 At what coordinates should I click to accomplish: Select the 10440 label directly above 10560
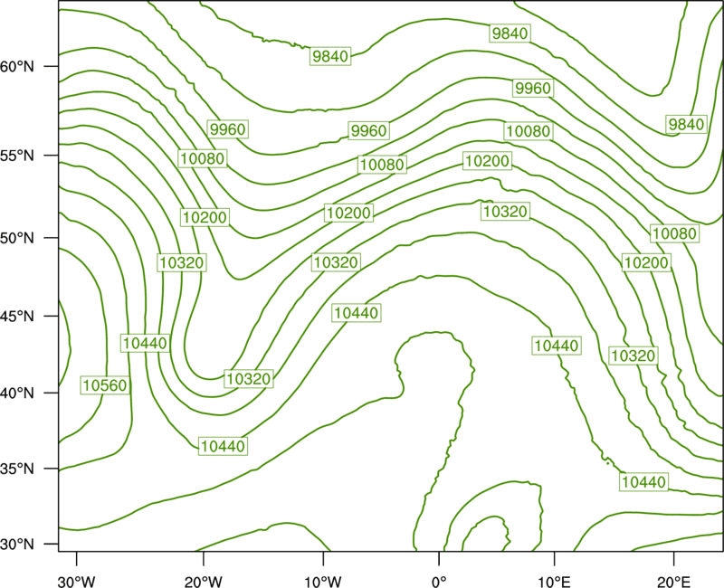(145, 343)
